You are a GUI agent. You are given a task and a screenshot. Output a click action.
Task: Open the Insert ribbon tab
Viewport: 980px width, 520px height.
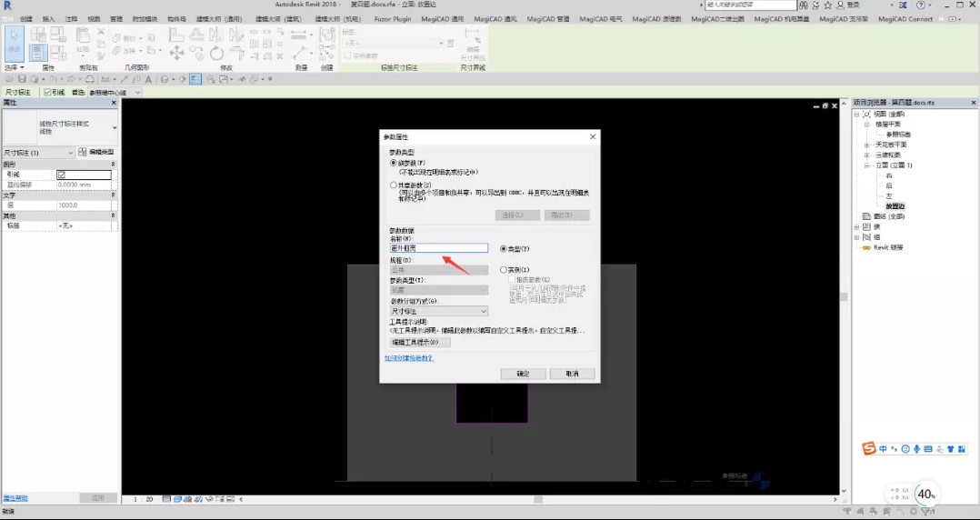pos(48,19)
